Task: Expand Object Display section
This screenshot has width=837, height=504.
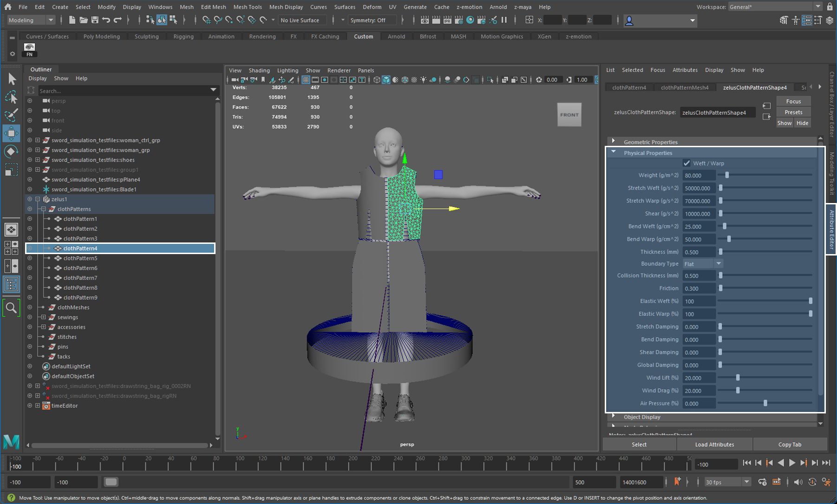Action: [614, 416]
